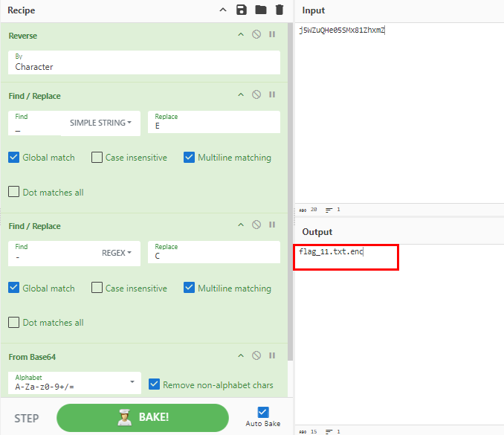The image size is (504, 435).
Task: Clear the recipe with trash icon
Action: (x=280, y=10)
